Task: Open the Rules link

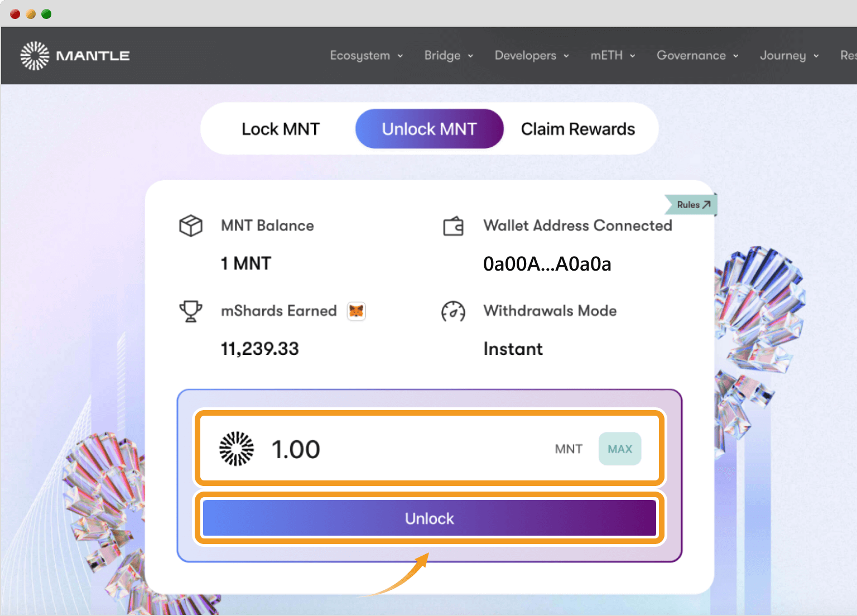Action: (x=691, y=205)
